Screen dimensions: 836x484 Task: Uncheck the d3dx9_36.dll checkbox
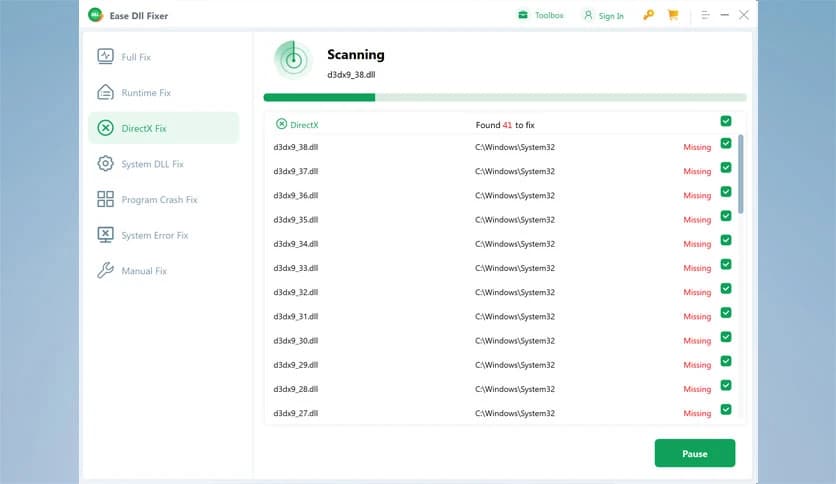click(x=726, y=192)
